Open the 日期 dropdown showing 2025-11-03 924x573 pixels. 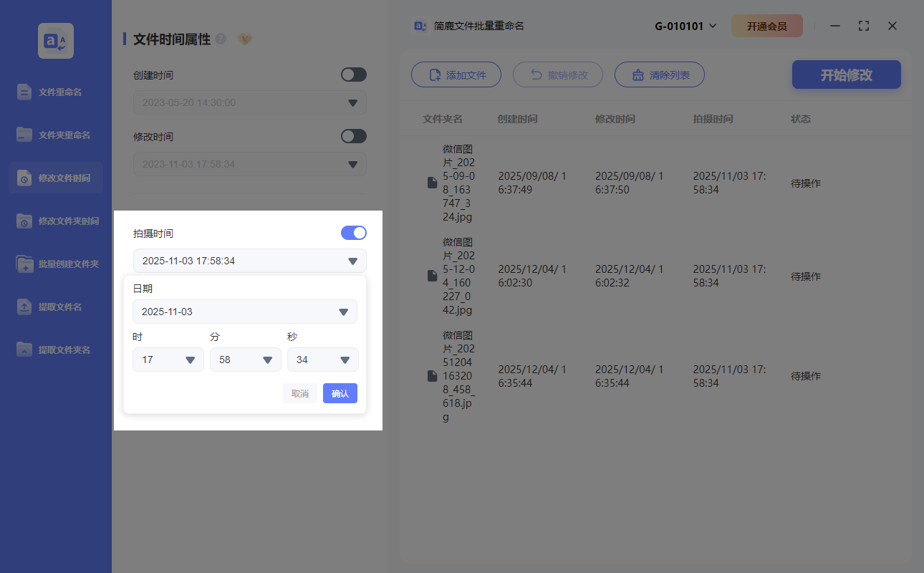[244, 312]
